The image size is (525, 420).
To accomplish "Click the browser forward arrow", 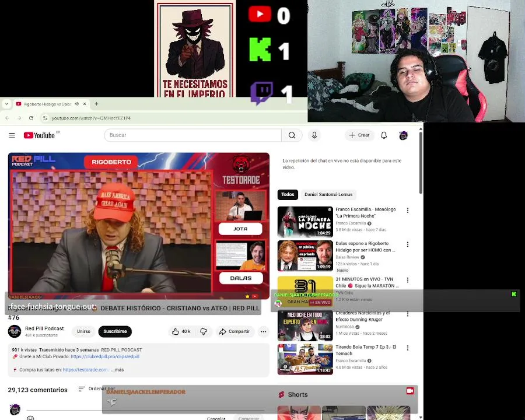I will coord(19,118).
